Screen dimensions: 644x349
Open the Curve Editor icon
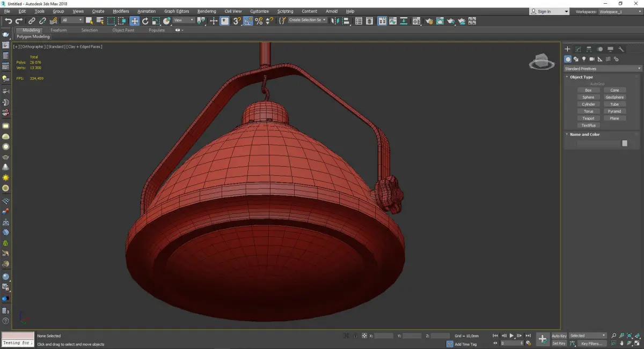coord(393,21)
